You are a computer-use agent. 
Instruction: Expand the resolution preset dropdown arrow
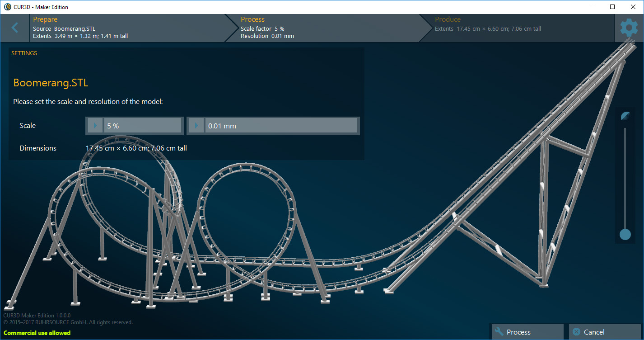[x=196, y=125]
